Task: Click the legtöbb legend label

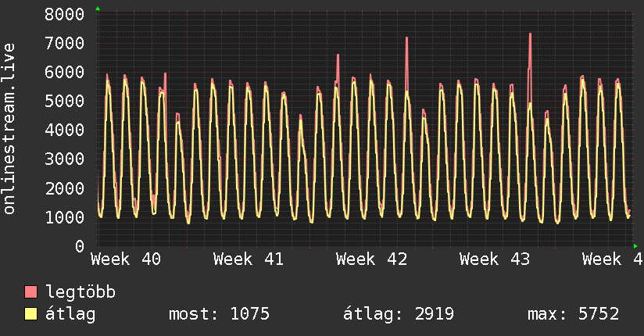Action: pos(80,292)
